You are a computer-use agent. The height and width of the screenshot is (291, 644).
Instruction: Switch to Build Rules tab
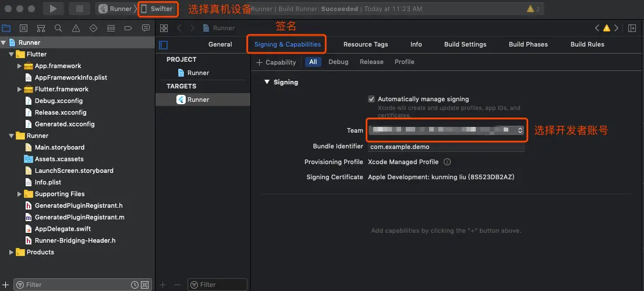pos(588,44)
